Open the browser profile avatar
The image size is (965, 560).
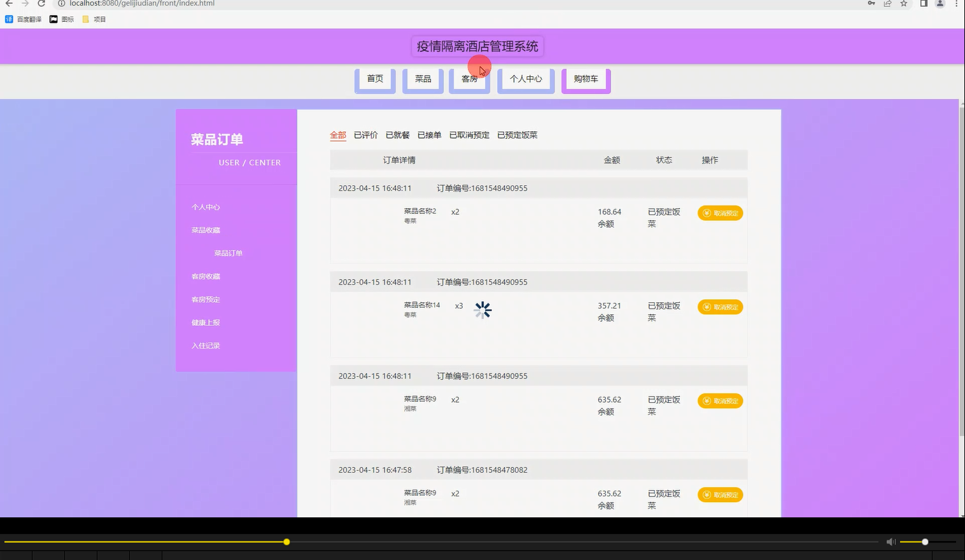pyautogui.click(x=940, y=3)
